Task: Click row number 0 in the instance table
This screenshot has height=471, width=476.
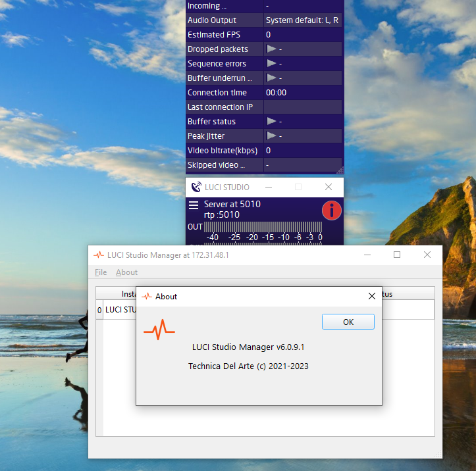Action: [x=99, y=310]
